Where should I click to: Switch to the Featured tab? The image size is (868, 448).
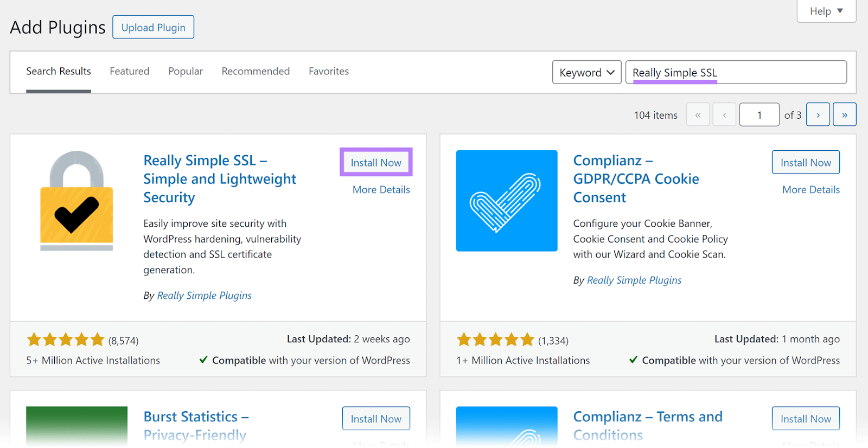coord(129,71)
